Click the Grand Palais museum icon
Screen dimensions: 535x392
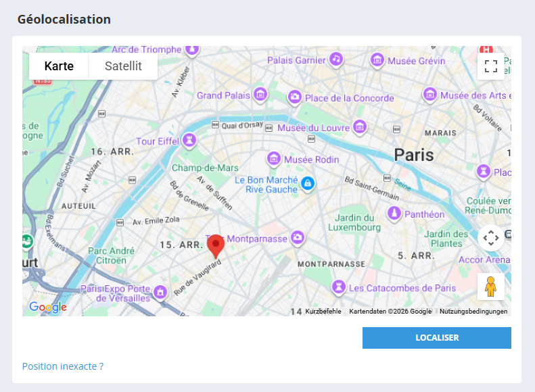[260, 95]
